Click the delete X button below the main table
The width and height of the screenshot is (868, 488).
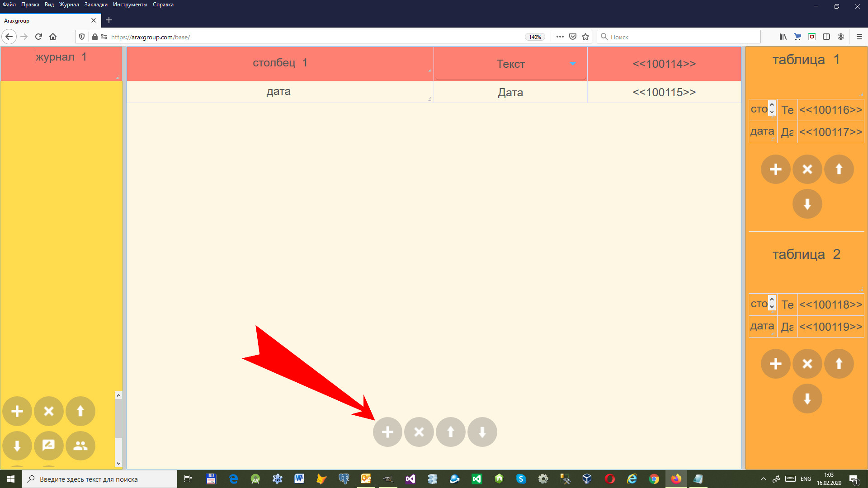click(x=419, y=432)
